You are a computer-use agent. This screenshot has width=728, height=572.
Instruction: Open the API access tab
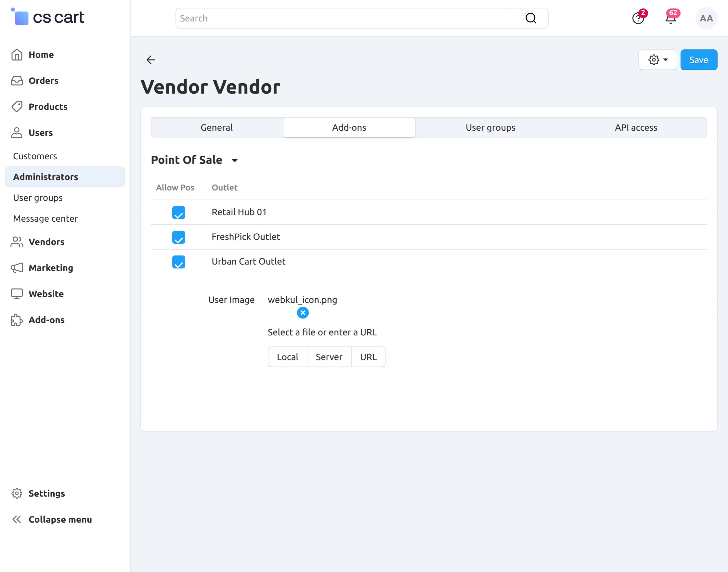[636, 128]
